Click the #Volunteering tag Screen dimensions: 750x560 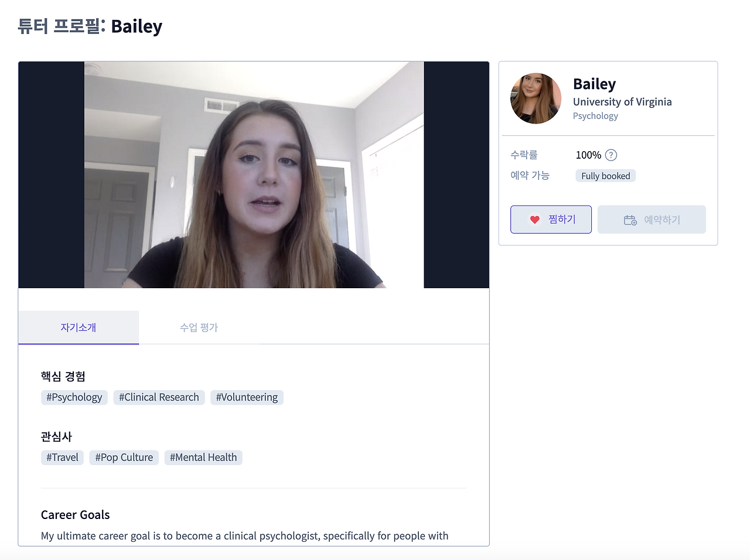pyautogui.click(x=247, y=397)
